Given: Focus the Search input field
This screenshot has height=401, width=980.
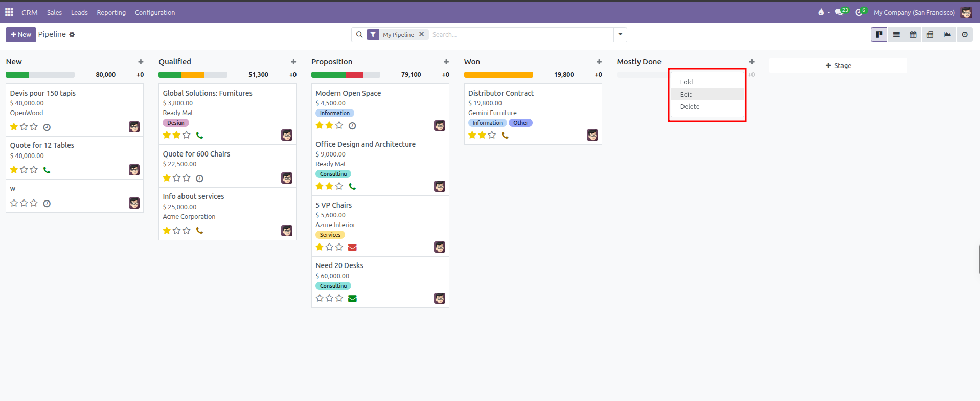Looking at the screenshot, I should (x=521, y=35).
